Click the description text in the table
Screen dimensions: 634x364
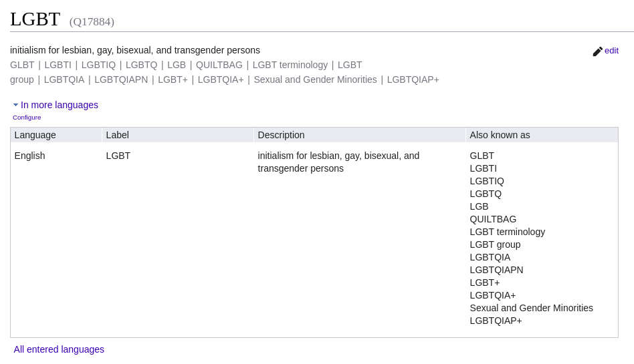click(x=338, y=162)
